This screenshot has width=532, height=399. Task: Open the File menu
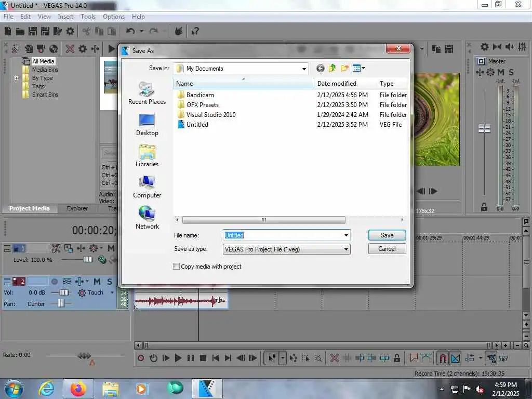coord(8,16)
